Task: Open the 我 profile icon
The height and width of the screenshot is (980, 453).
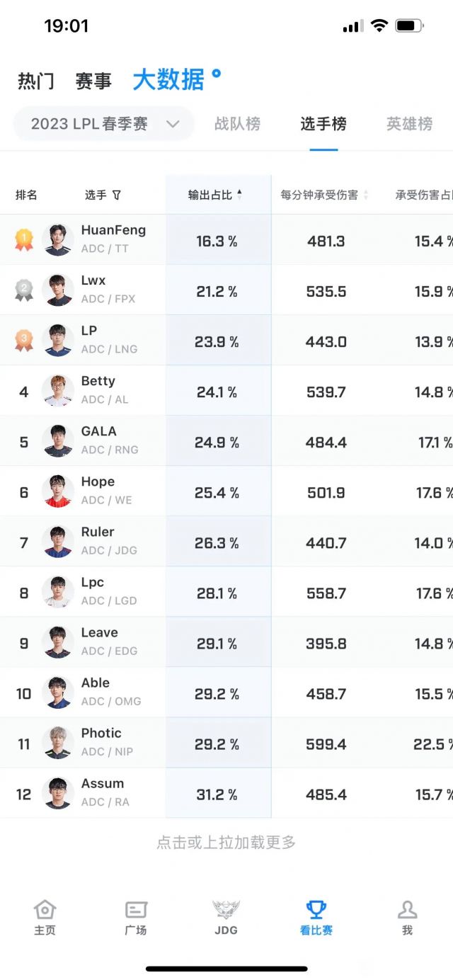Action: (407, 909)
